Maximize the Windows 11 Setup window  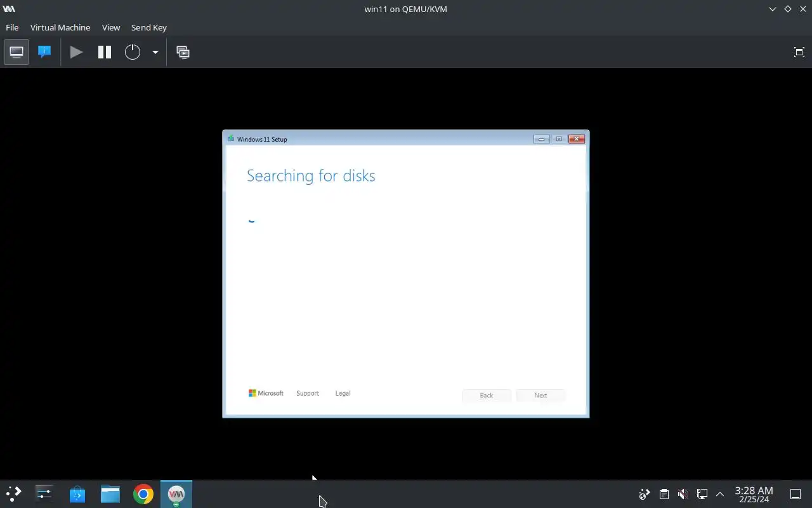click(559, 139)
